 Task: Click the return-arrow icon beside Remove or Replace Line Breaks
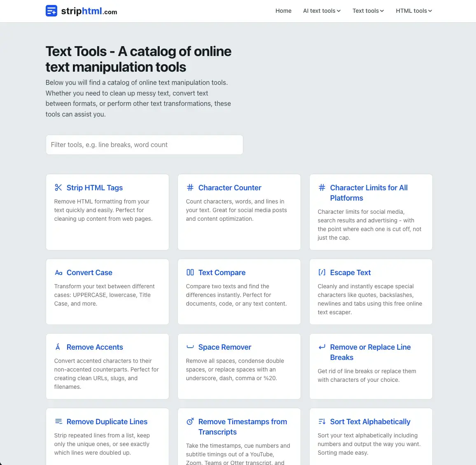pyautogui.click(x=322, y=347)
